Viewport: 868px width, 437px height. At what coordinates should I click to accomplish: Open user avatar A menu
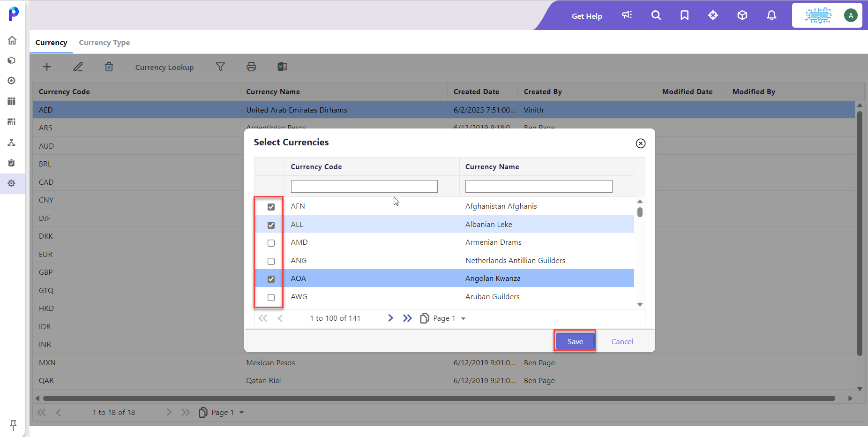coord(851,15)
